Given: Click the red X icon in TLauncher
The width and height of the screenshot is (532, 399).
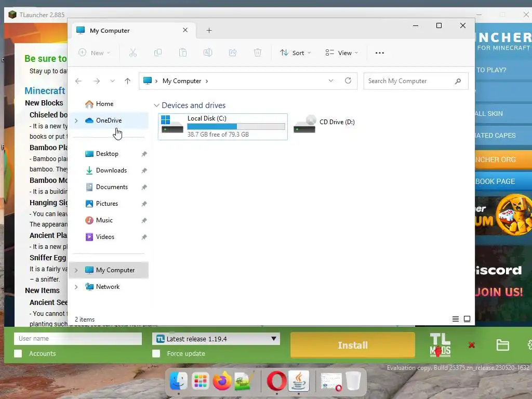Looking at the screenshot, I should click(x=471, y=345).
